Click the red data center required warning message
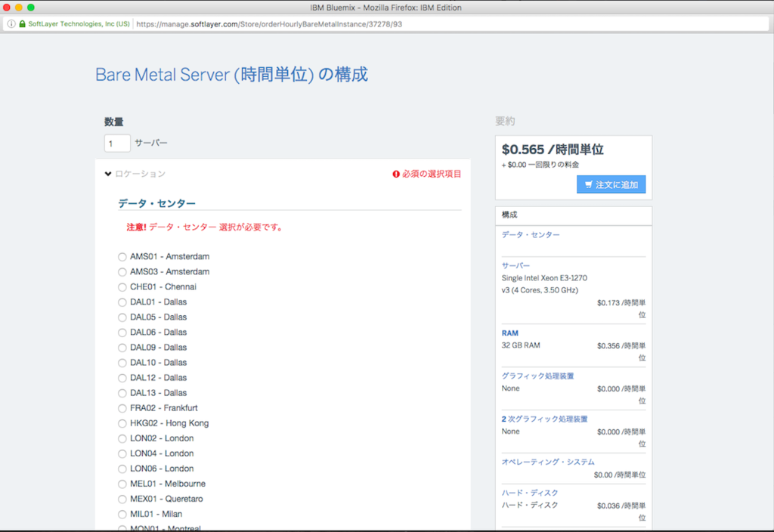 (205, 227)
